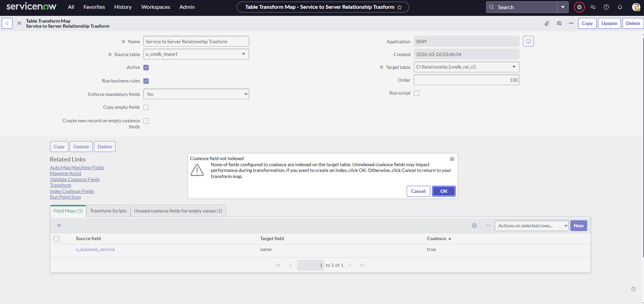644x304 pixels.
Task: Click the globe scope selector icon
Action: 579,7
